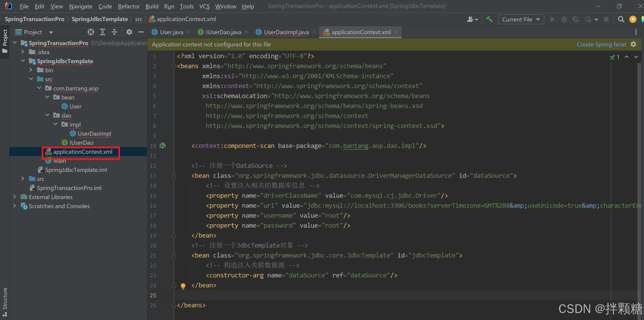
Task: Click the Build project hammer icon
Action: pos(489,19)
